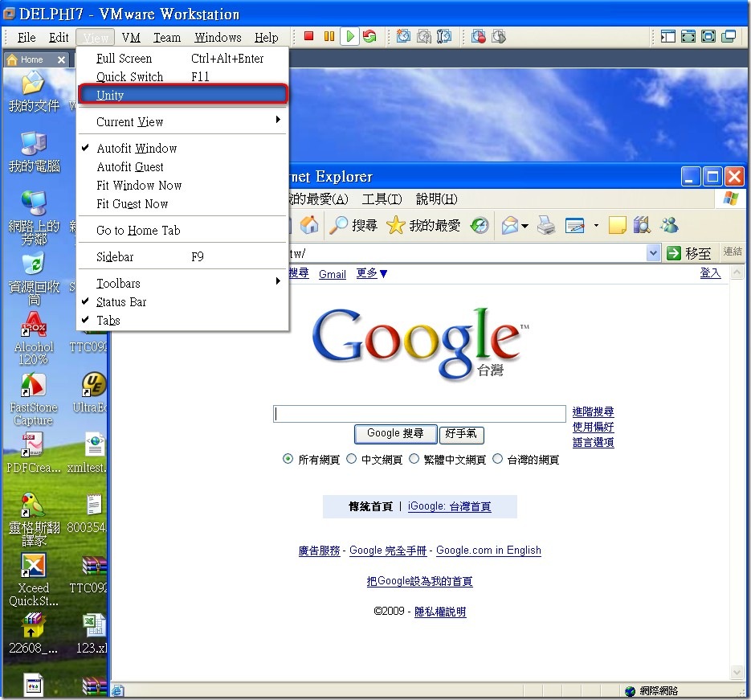Click the Reset virtual machine icon
This screenshot has width=751, height=700.
tap(369, 36)
